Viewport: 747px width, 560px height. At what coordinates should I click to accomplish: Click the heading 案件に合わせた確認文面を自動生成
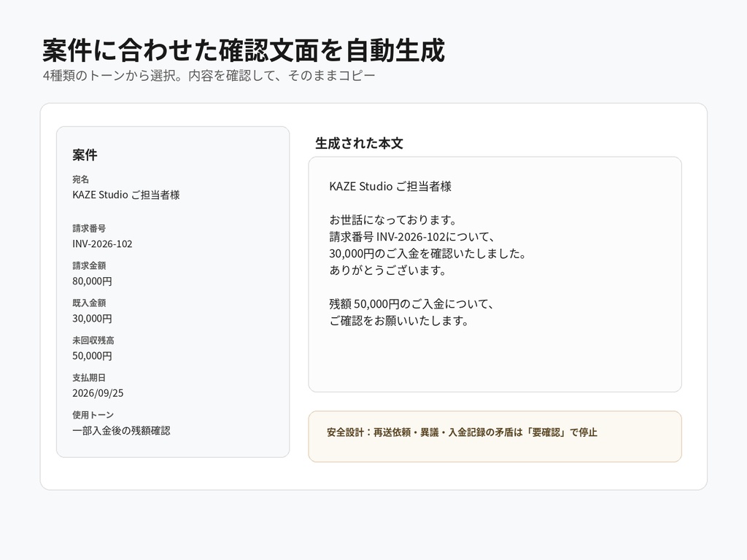[244, 50]
